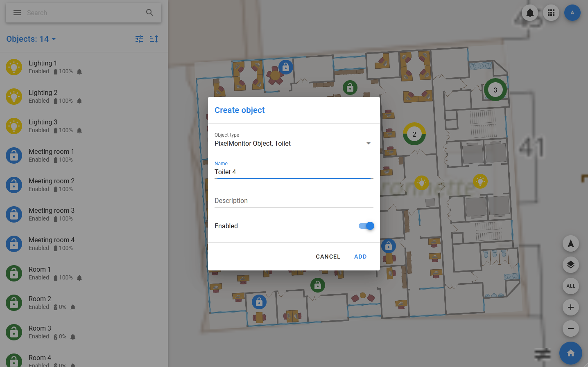Zoom in on the map
Screen dimensions: 588x367
[x=571, y=307]
